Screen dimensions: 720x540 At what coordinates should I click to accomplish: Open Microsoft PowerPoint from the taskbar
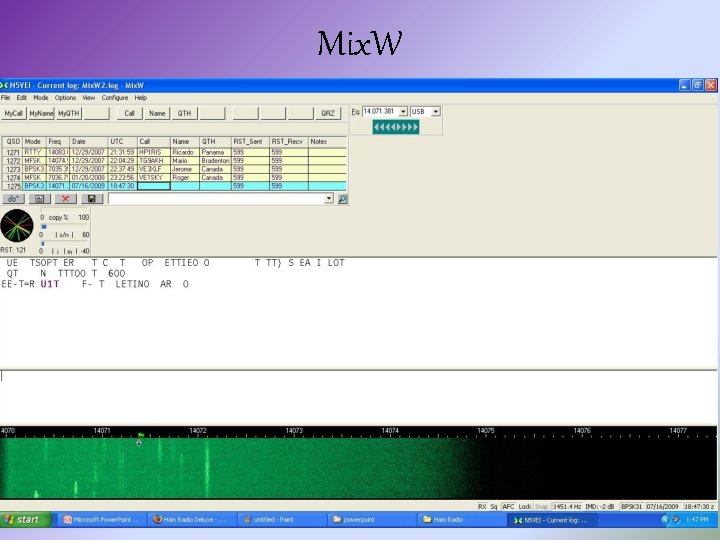(102, 520)
